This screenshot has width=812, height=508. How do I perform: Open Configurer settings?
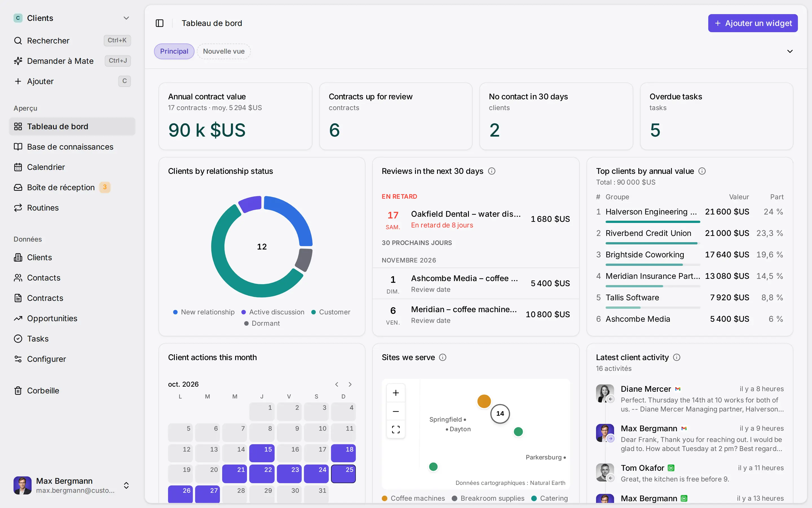click(x=72, y=359)
